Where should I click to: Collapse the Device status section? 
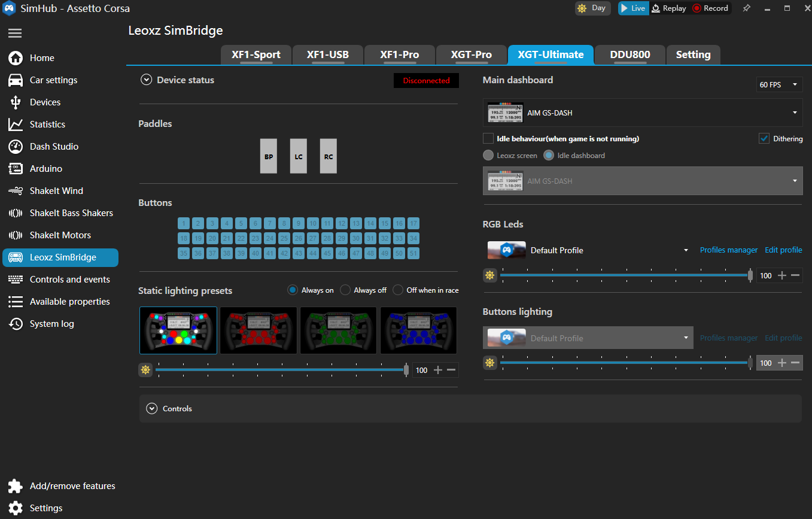(146, 80)
